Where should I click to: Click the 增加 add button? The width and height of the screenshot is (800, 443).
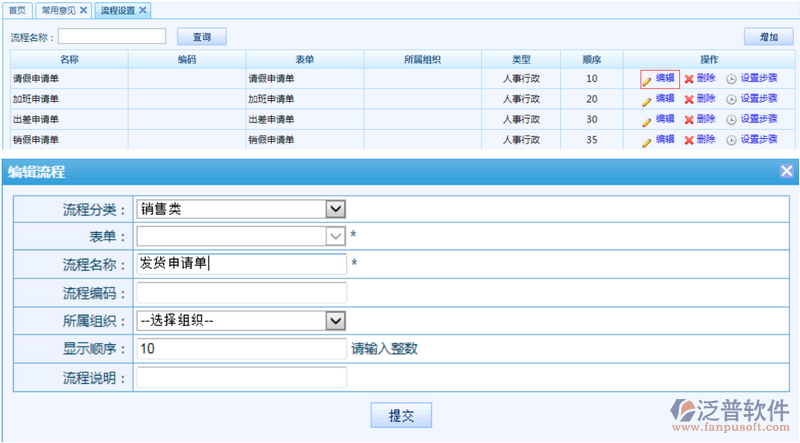768,37
